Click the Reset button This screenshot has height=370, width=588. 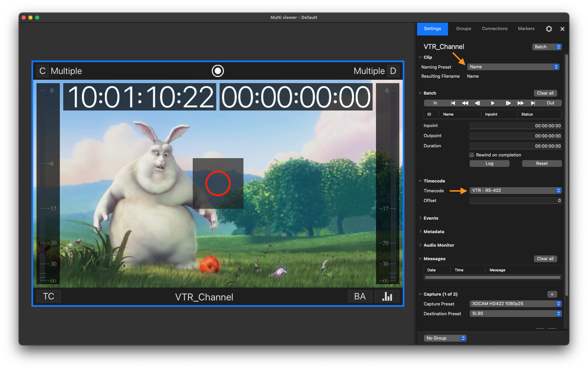[x=542, y=164]
